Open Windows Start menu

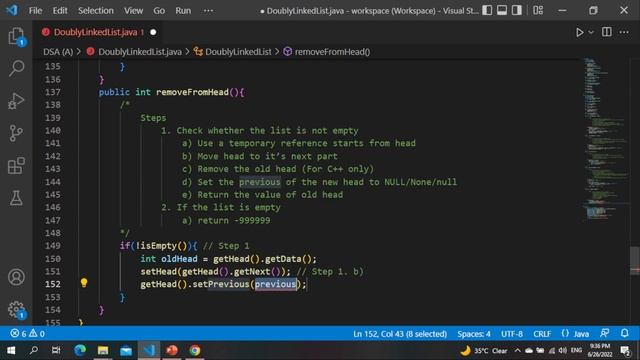11,350
